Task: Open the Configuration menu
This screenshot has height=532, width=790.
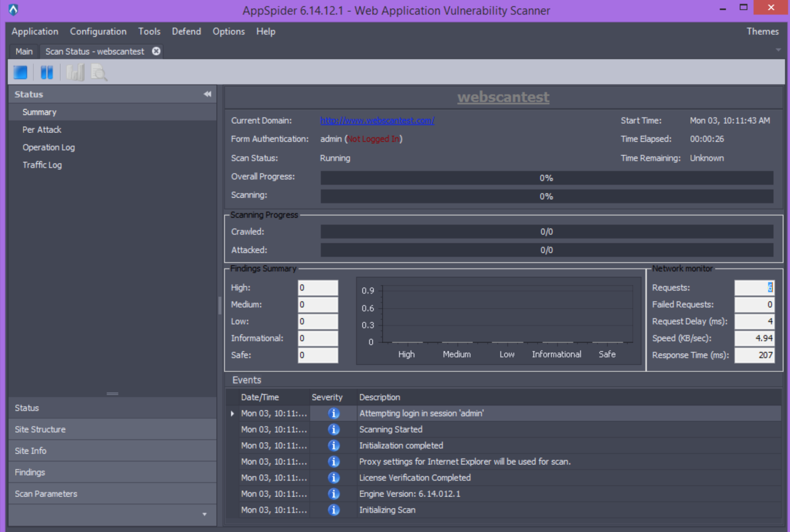Action: pos(98,31)
